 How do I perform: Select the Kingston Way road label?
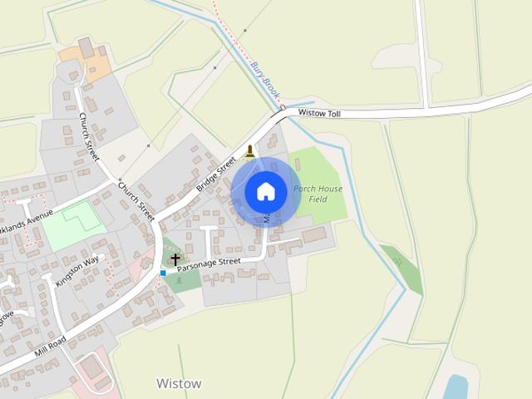pyautogui.click(x=77, y=271)
